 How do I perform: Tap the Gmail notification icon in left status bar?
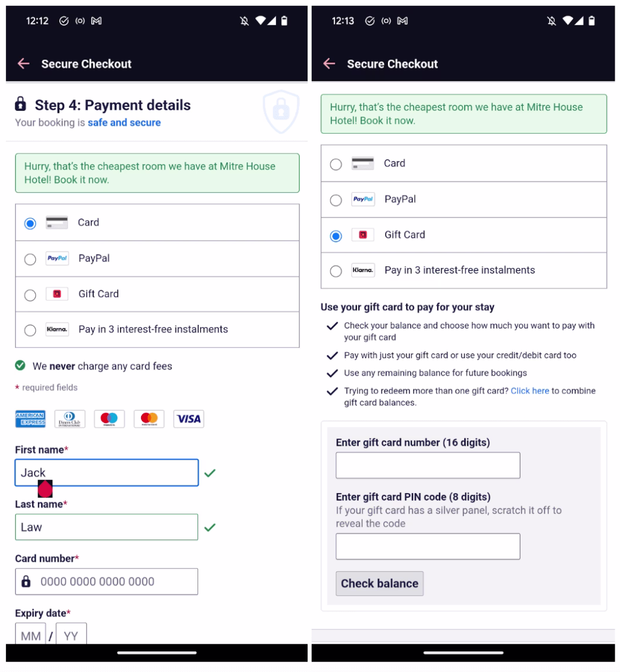tap(96, 21)
